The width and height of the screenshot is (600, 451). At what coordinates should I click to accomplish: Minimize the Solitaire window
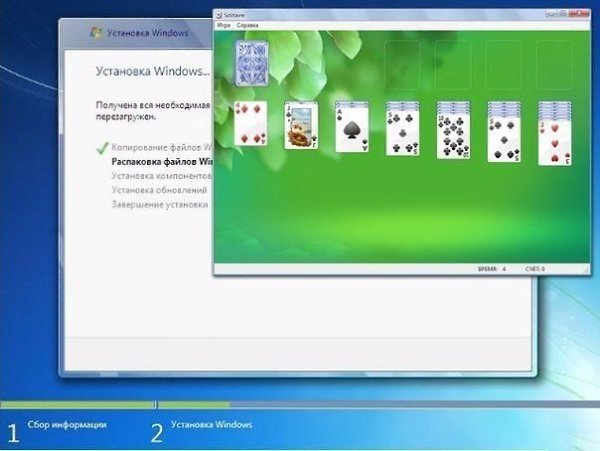click(x=549, y=13)
